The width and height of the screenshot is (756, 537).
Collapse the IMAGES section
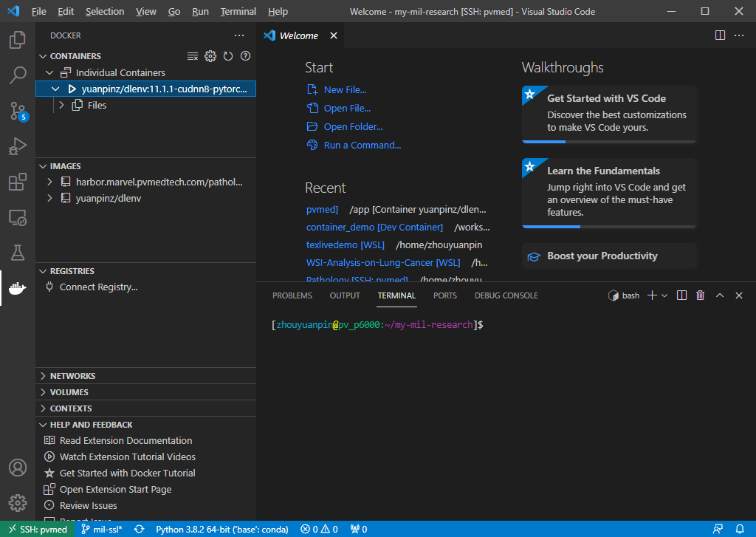(43, 166)
